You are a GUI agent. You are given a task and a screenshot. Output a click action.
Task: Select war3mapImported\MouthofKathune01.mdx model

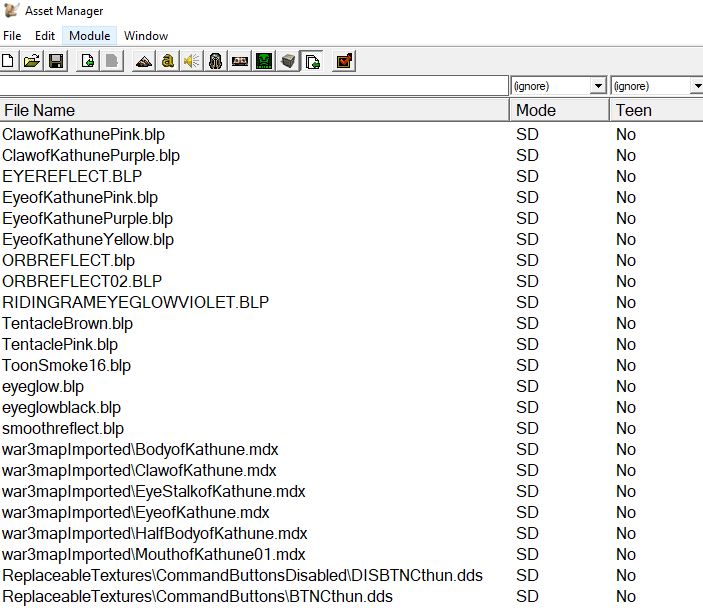point(153,555)
